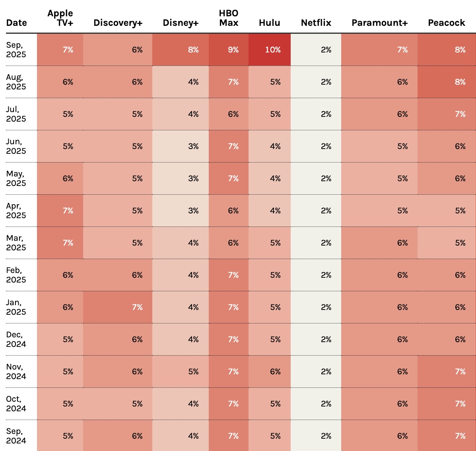This screenshot has width=476, height=451.
Task: Click the Paramount+ 5% cell for May 2025
Action: (379, 178)
